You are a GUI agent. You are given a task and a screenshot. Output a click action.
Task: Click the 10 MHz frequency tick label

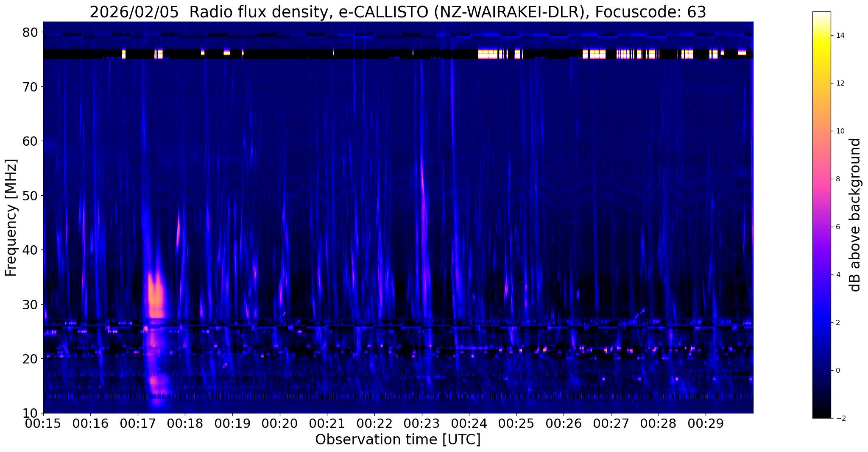(30, 413)
